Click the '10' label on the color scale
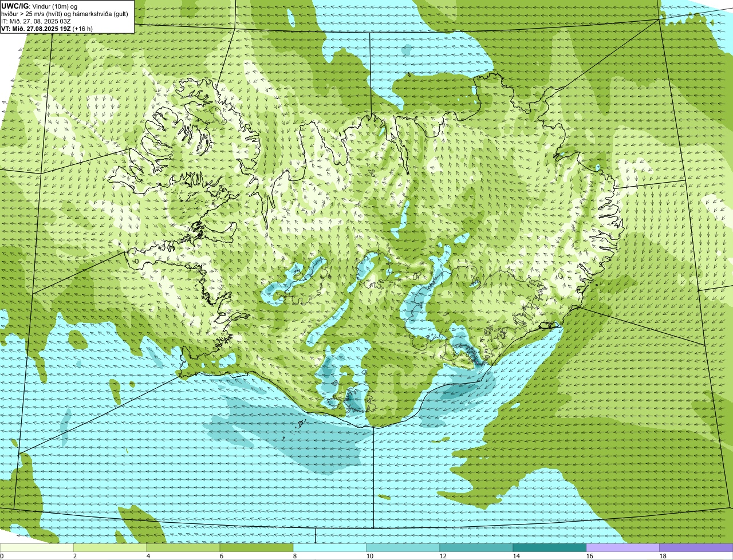This screenshot has width=733, height=560. click(x=370, y=556)
